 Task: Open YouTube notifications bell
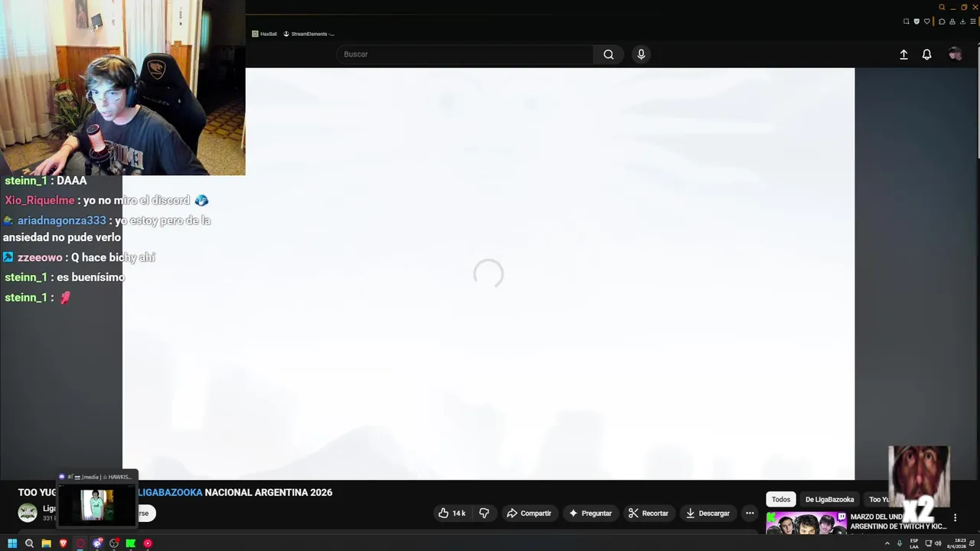pos(926,54)
